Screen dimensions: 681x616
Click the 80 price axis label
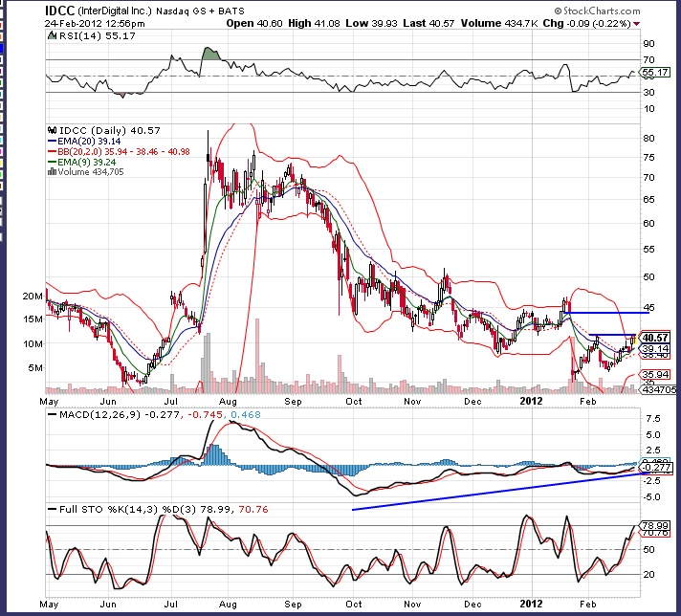tap(648, 138)
